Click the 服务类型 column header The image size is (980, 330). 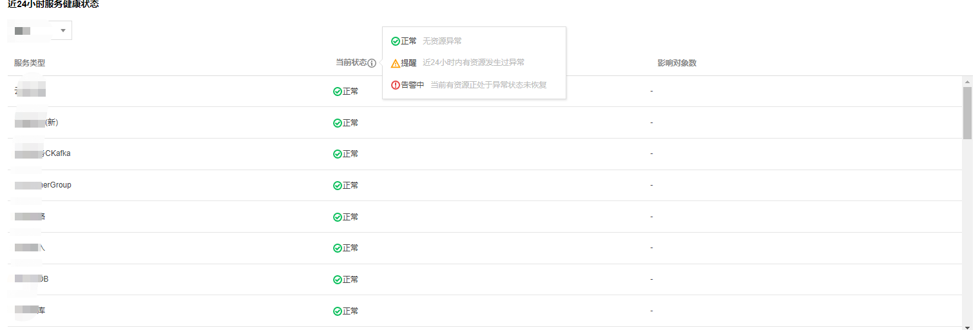[30, 63]
